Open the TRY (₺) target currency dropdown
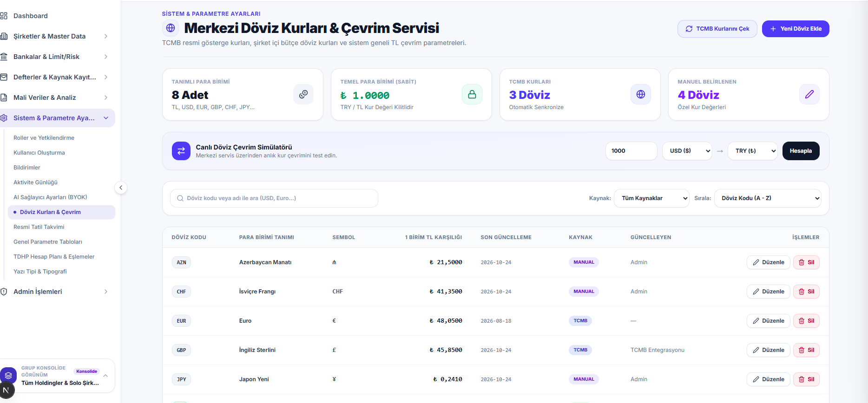The height and width of the screenshot is (403, 868). click(x=753, y=151)
